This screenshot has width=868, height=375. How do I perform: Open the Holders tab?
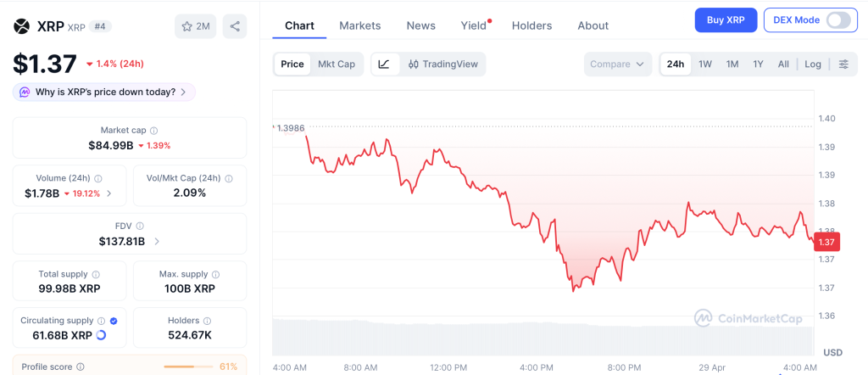tap(531, 25)
